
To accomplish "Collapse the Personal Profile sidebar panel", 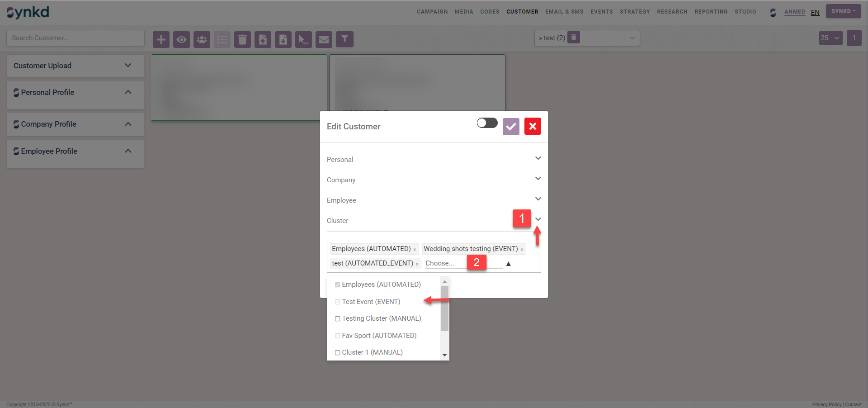I will point(128,92).
